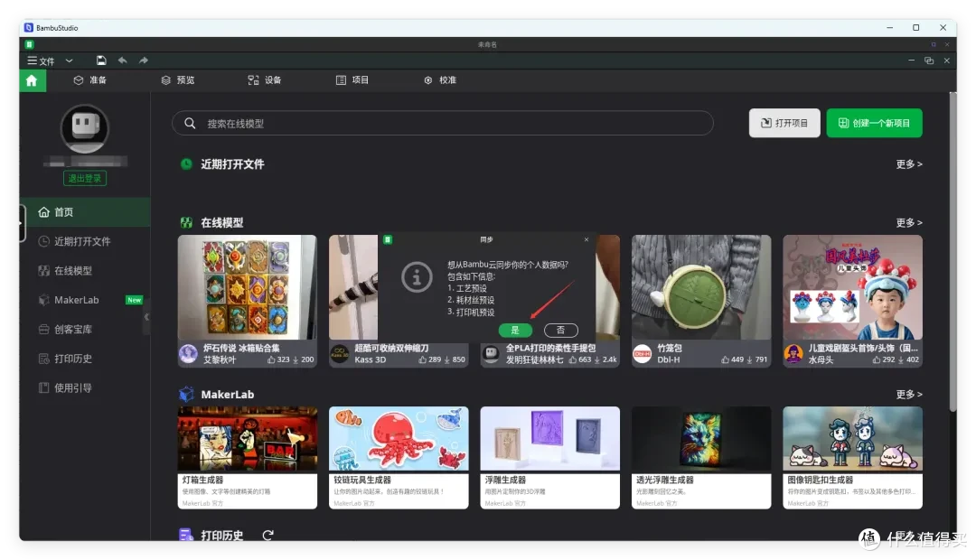Click the 搜索在线模型 search field
The image size is (976, 560).
coord(443,123)
